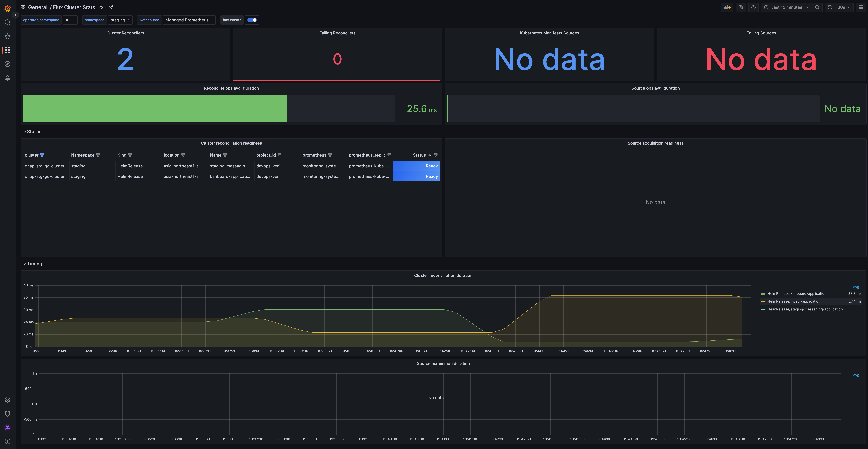
Task: Open Reconciler ops avg. duration title
Action: click(x=231, y=88)
